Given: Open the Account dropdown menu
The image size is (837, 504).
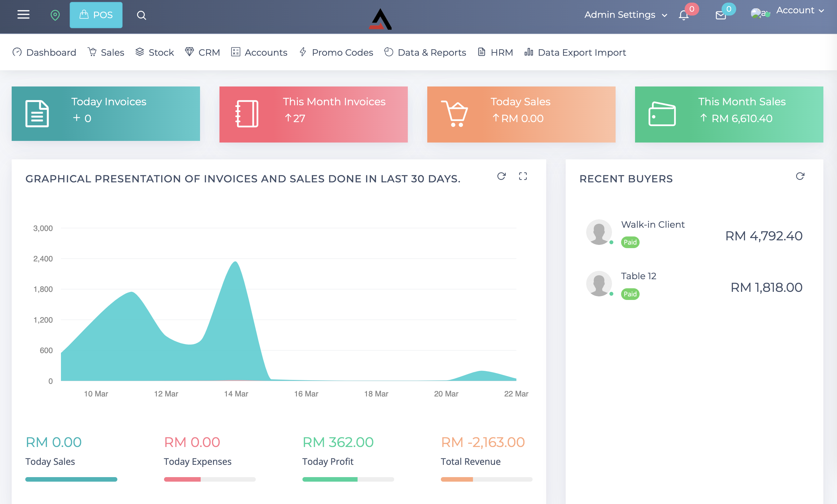Looking at the screenshot, I should pyautogui.click(x=800, y=10).
